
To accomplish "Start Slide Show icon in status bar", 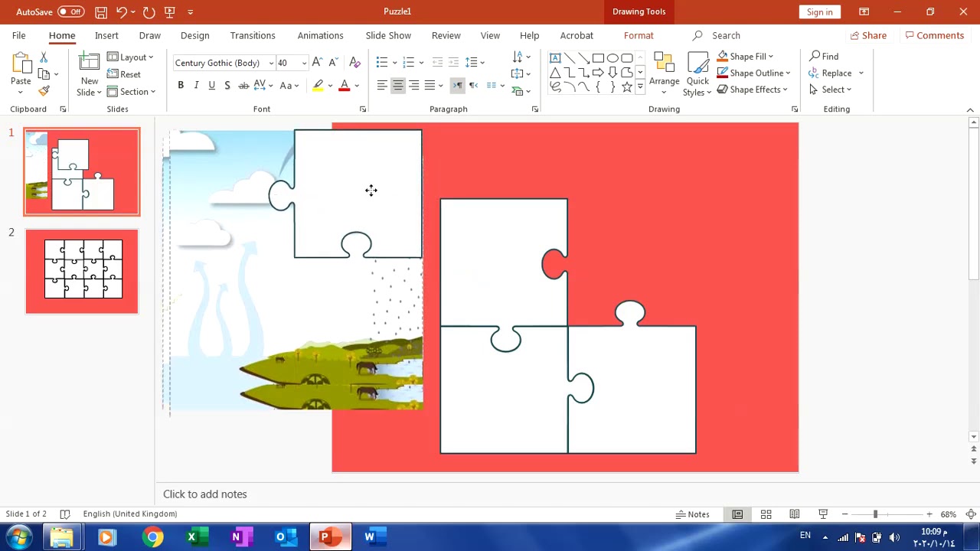I will pos(823,514).
